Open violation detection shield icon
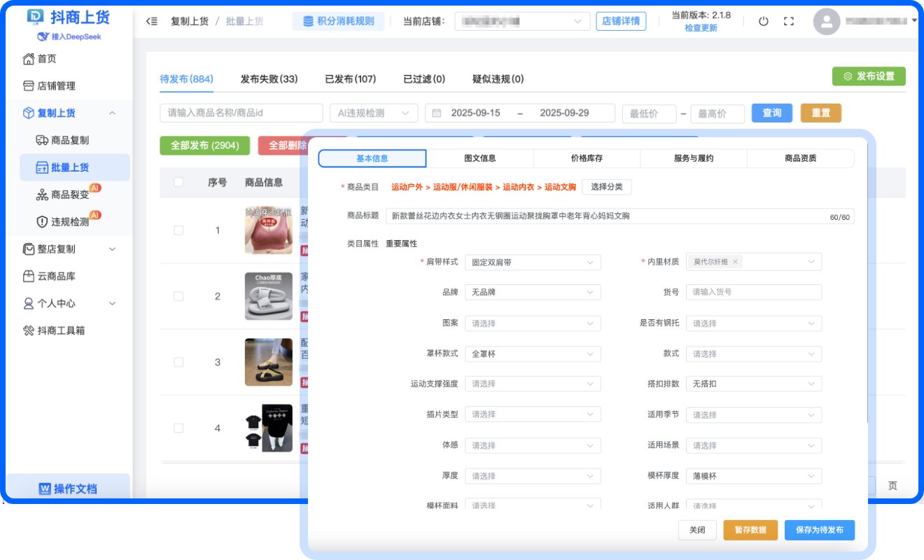Screen dimensions: 924x560 tap(42, 222)
